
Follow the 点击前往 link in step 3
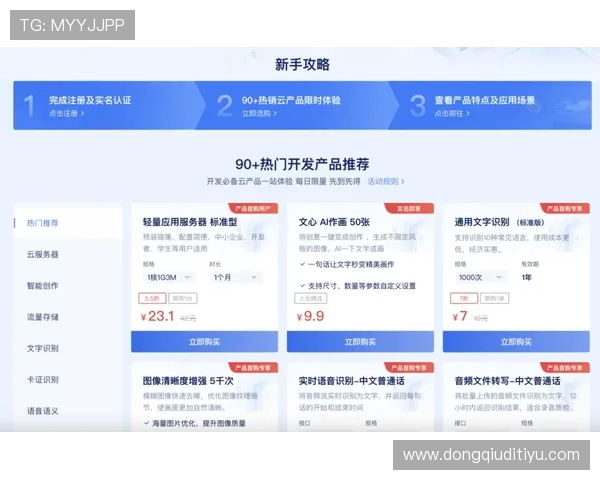click(452, 113)
